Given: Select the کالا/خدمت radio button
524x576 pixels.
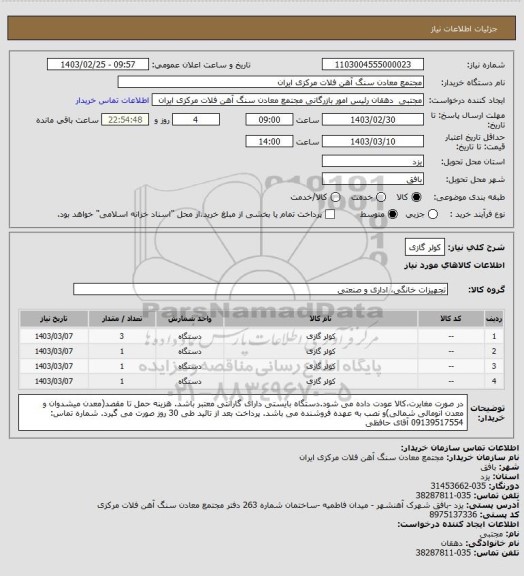Looking at the screenshot, I should coord(335,197).
